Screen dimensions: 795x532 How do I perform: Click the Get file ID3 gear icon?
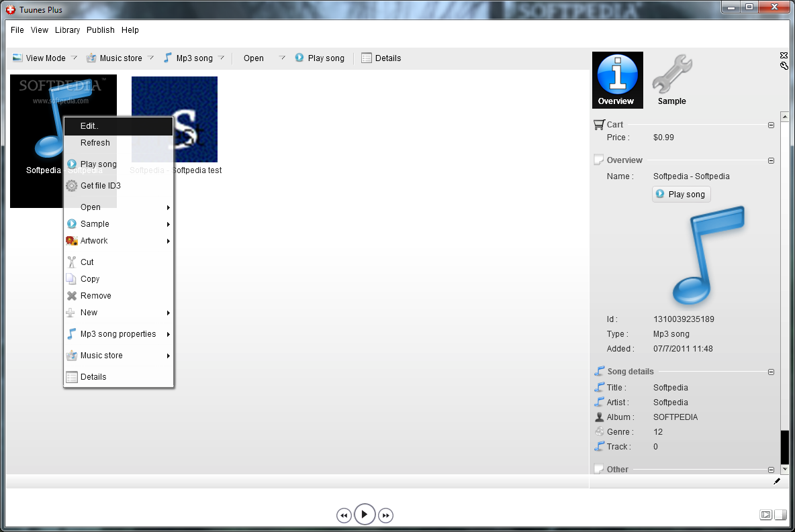click(71, 185)
